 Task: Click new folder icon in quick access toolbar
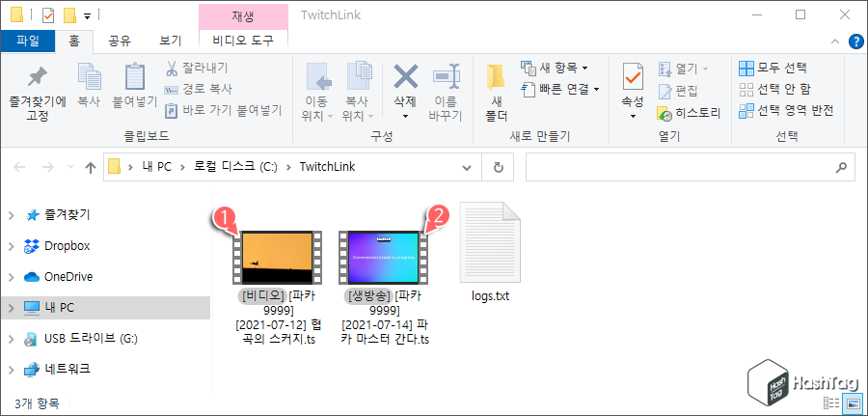(69, 14)
